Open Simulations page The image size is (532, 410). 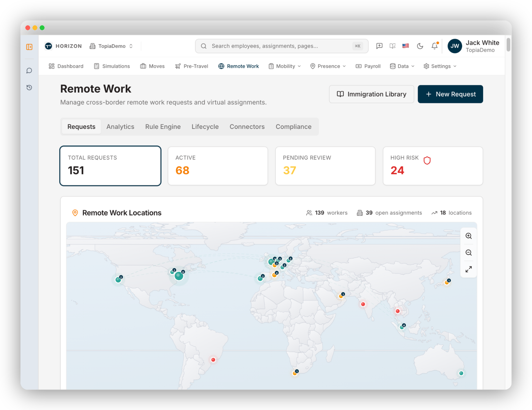tap(112, 66)
